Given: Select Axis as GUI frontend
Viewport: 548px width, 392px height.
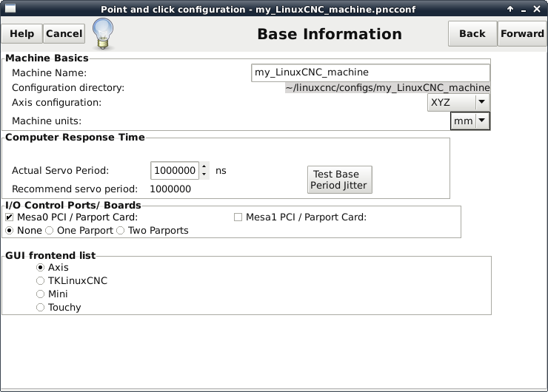Looking at the screenshot, I should 41,267.
